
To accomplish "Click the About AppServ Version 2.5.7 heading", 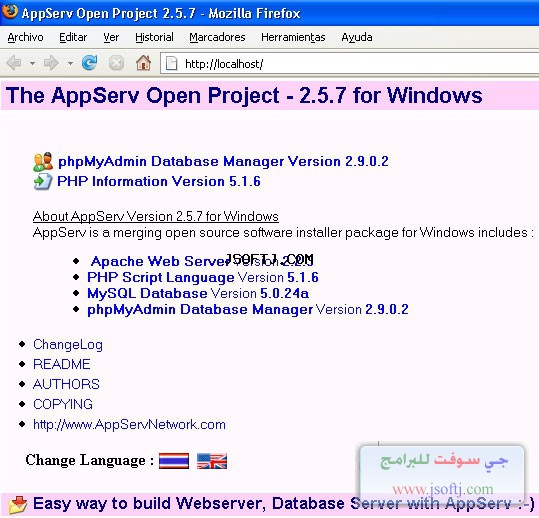I will click(x=156, y=217).
